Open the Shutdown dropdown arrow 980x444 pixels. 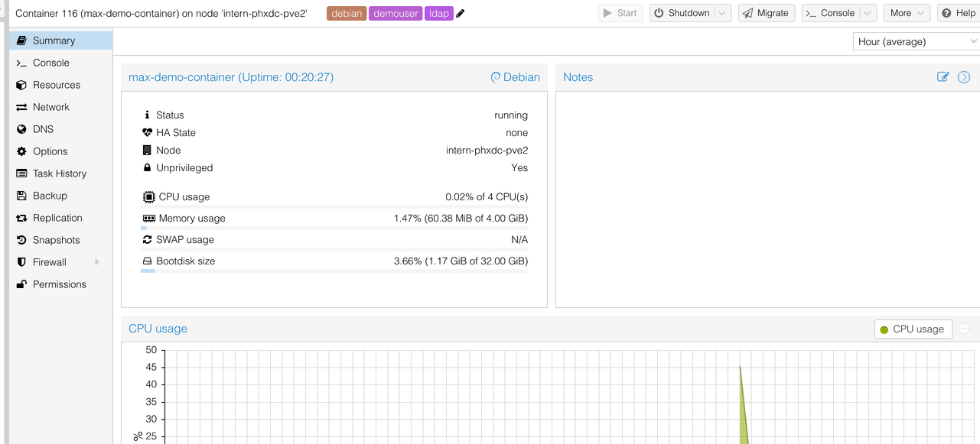pyautogui.click(x=722, y=12)
